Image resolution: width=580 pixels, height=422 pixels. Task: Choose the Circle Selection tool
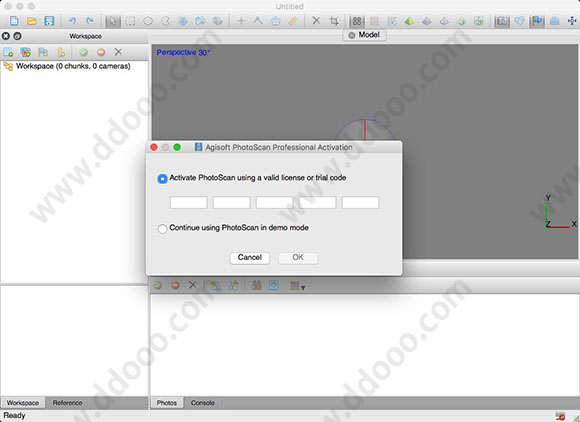[x=148, y=21]
